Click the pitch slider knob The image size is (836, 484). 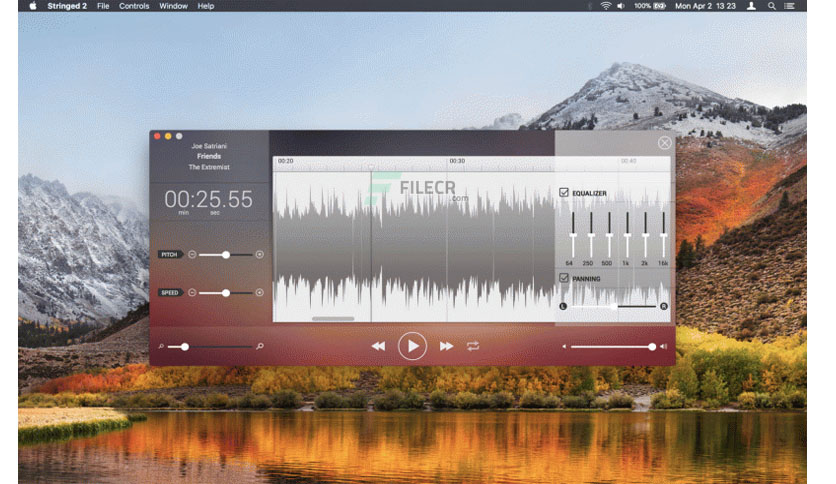(x=226, y=255)
